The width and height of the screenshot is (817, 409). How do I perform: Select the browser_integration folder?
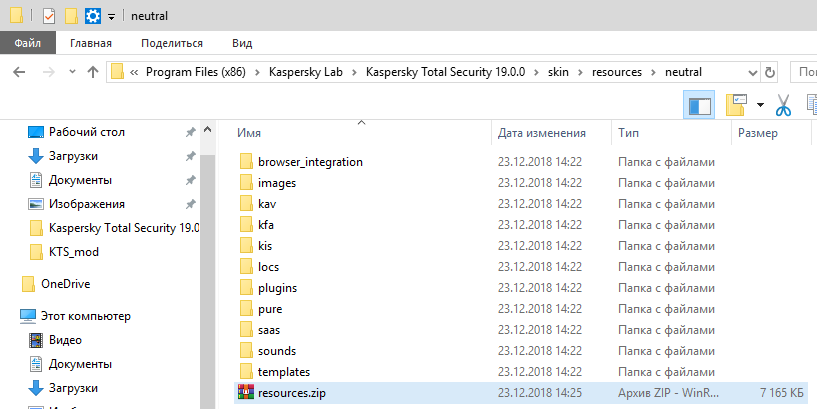coord(310,161)
